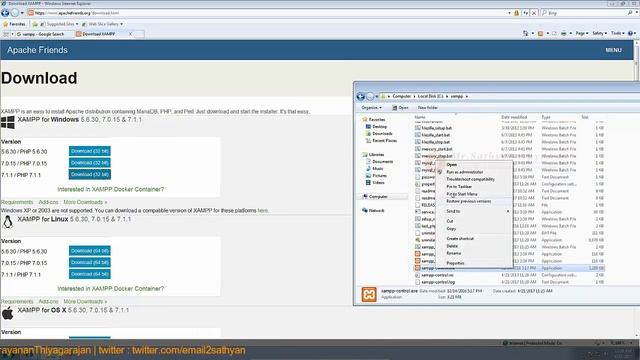Click inside the Bing search box

click(584, 13)
